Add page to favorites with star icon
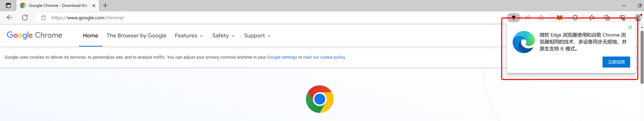Screen dimensions: 644x121 (541, 17)
